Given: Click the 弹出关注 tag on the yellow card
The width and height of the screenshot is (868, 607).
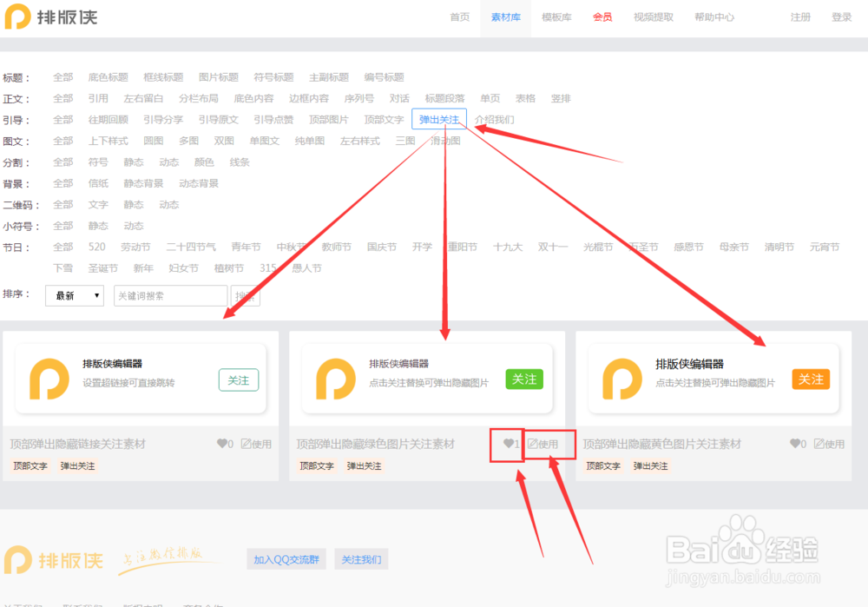Looking at the screenshot, I should 650,465.
